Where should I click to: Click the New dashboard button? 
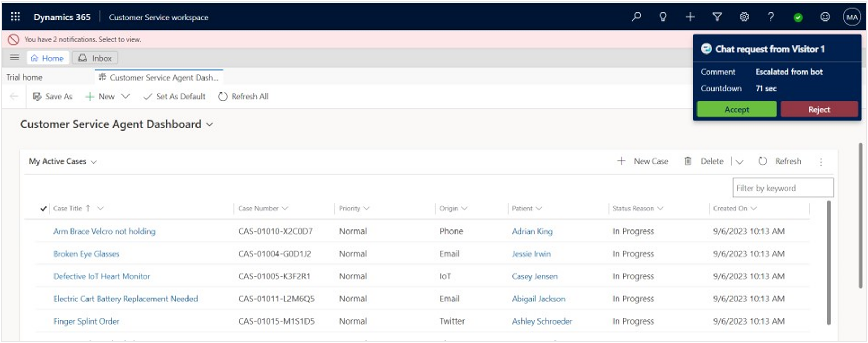100,96
